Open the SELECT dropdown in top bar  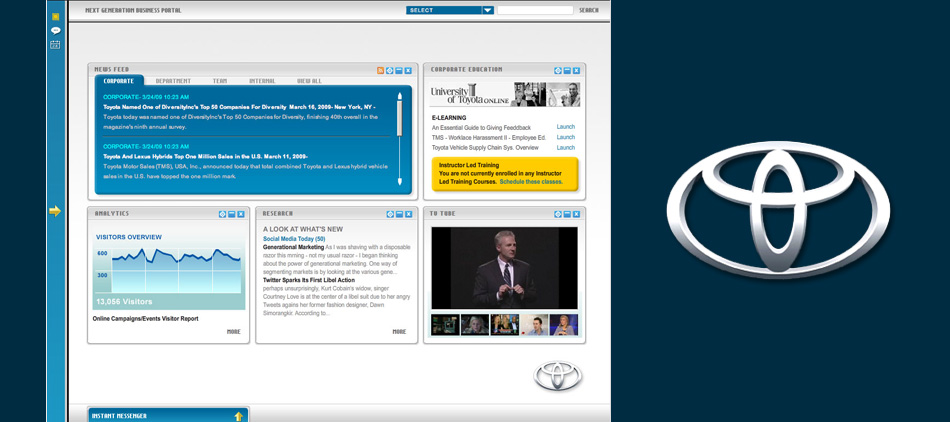pyautogui.click(x=450, y=10)
